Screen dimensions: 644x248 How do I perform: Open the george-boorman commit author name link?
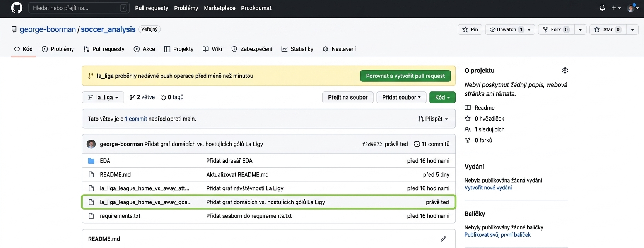click(121, 144)
